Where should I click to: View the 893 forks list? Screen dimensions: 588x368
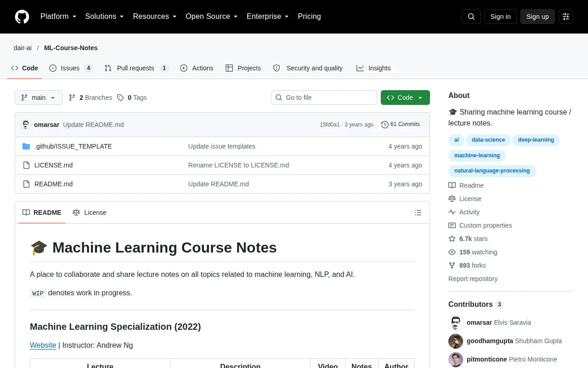coord(467,265)
